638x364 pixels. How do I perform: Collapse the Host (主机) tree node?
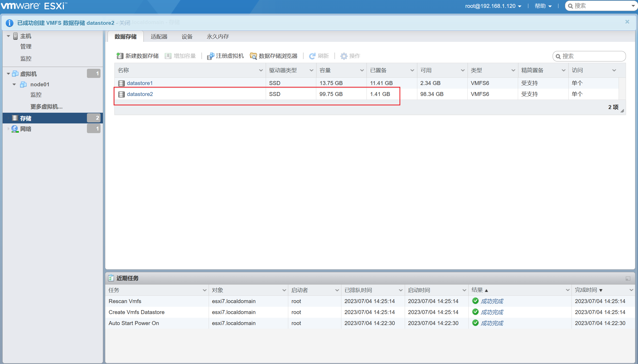click(8, 36)
